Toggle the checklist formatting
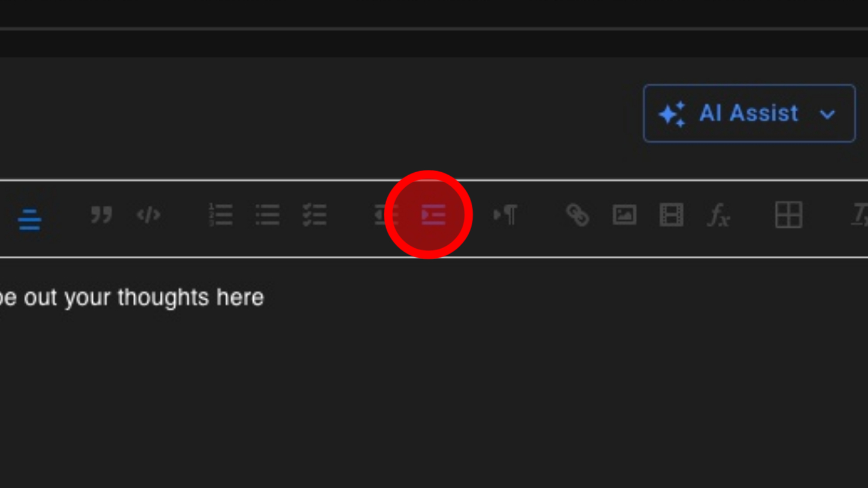 tap(314, 215)
